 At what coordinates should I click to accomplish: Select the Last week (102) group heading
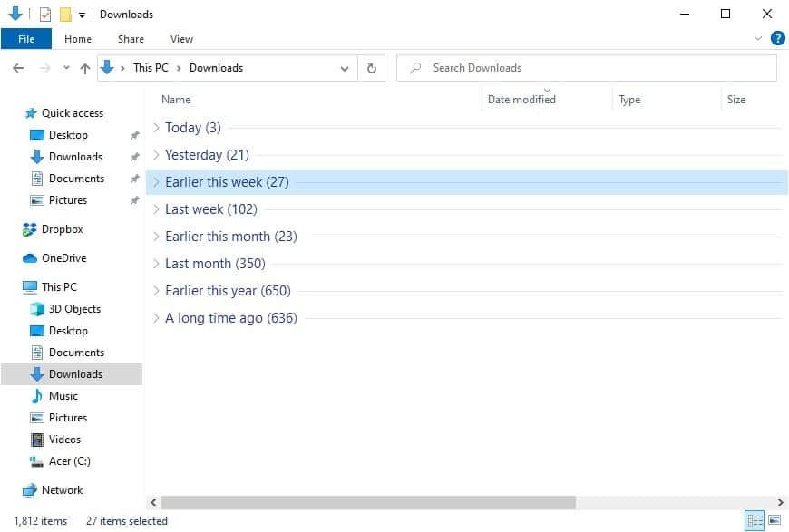tap(210, 209)
